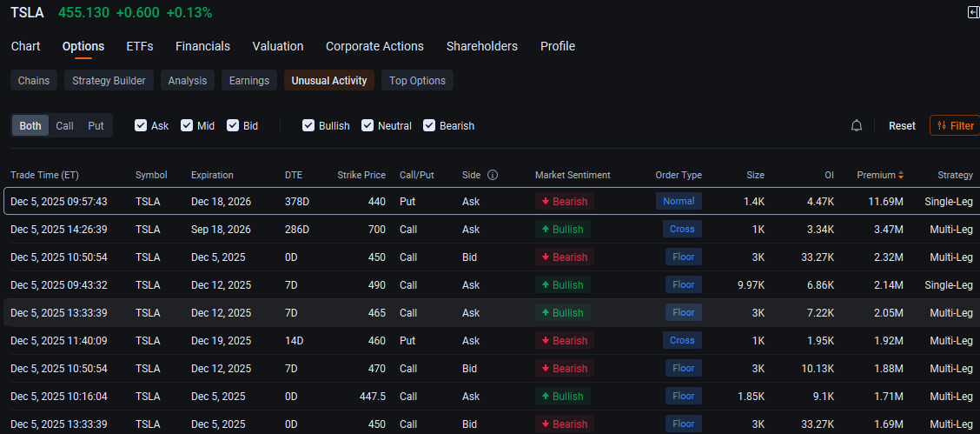Collapse the panel with the top-right arrow icon
980x434 pixels.
(x=973, y=12)
